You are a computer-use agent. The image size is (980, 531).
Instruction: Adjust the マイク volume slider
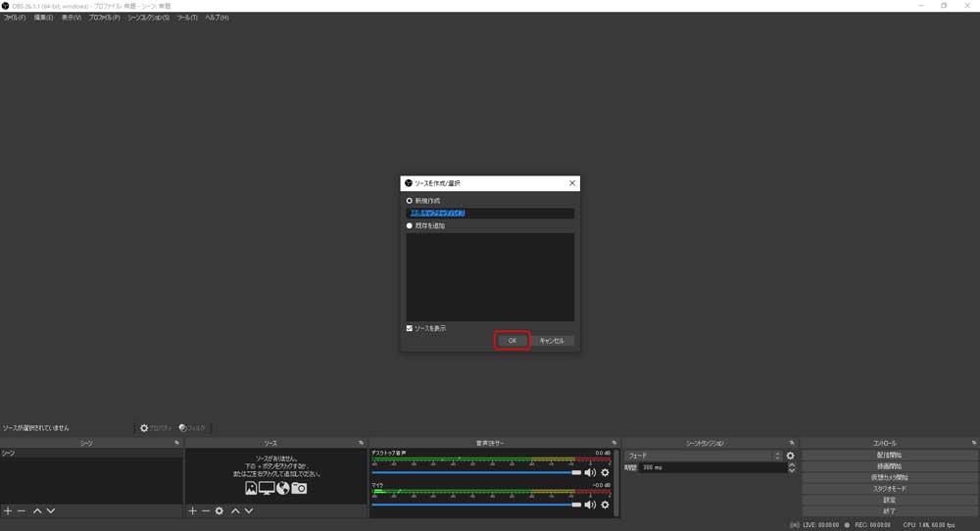tap(476, 505)
